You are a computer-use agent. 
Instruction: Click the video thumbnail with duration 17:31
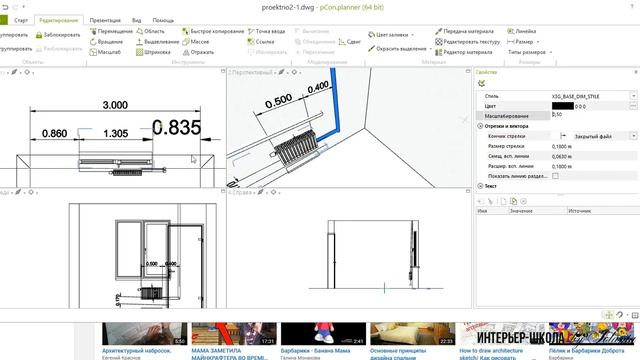[234, 334]
